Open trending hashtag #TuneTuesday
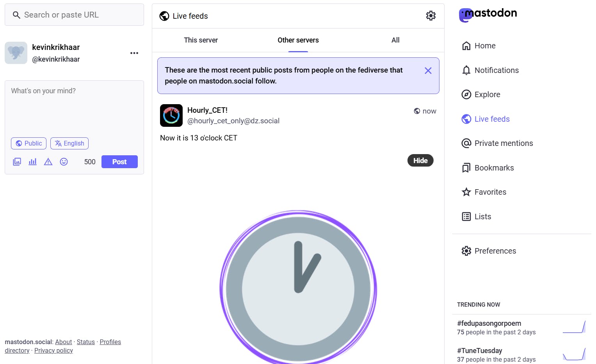The width and height of the screenshot is (596, 364). 479,350
